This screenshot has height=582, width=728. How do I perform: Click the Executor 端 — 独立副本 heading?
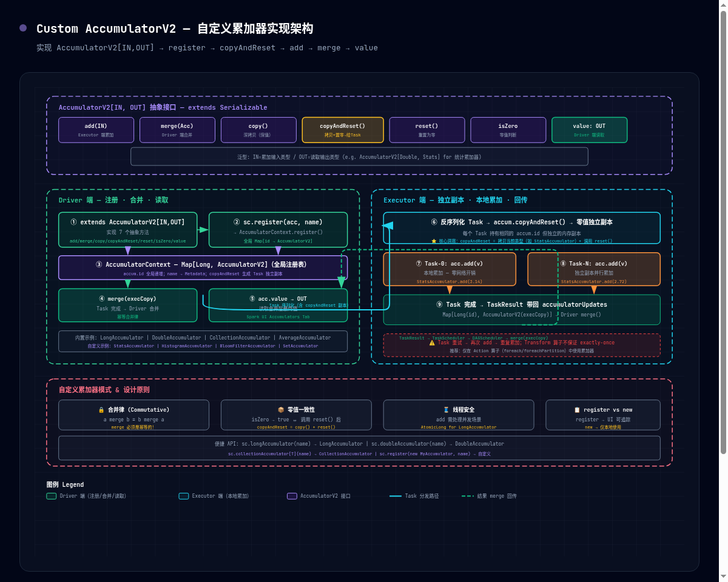pyautogui.click(x=456, y=200)
